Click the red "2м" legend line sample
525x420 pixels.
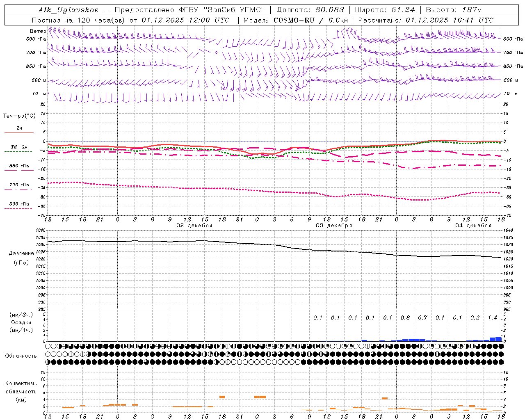coord(19,132)
